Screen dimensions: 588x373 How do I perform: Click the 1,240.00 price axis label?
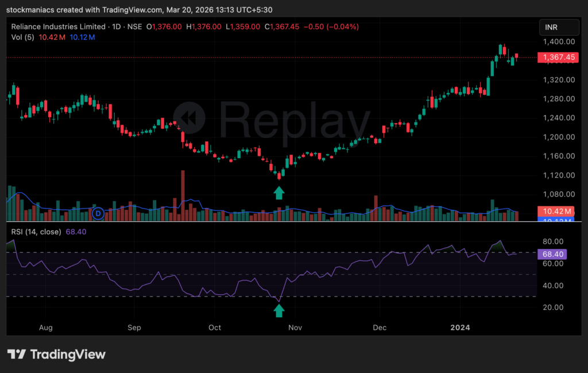pos(559,118)
